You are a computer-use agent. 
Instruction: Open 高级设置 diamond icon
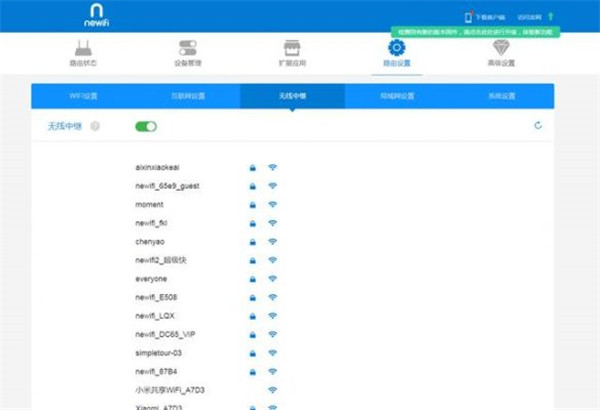point(500,48)
